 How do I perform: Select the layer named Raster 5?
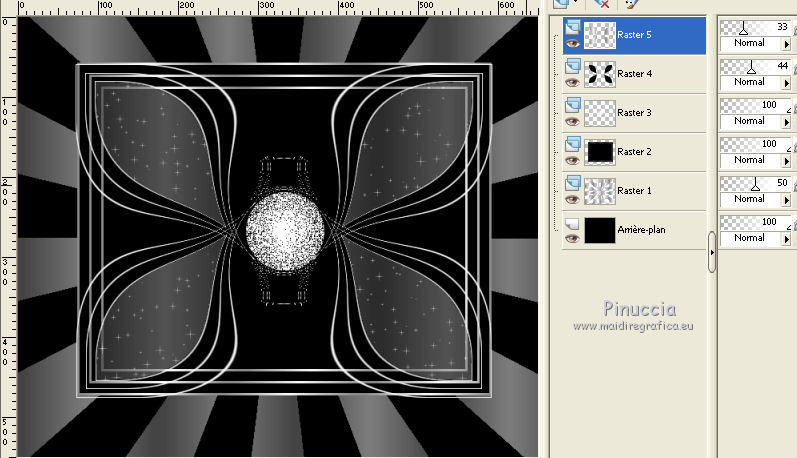click(x=634, y=35)
